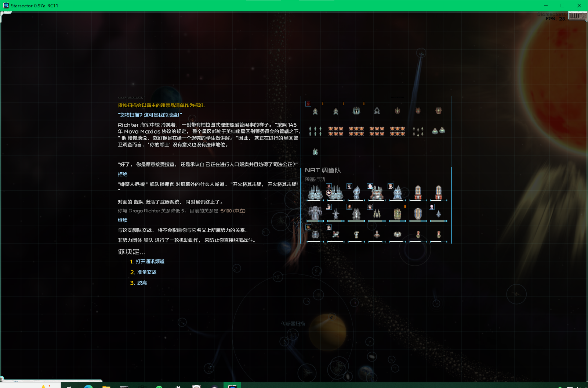Select the lone frigate below the enemy fighter rows

click(x=315, y=152)
